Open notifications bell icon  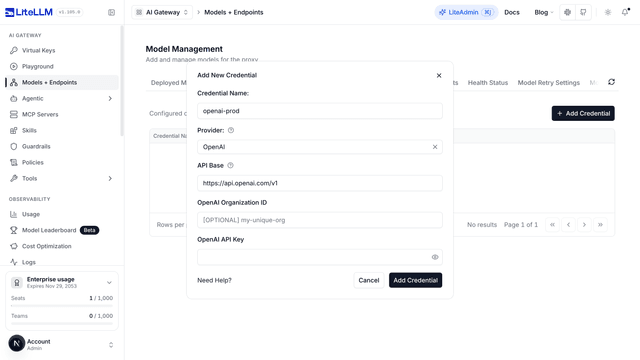[x=625, y=12]
